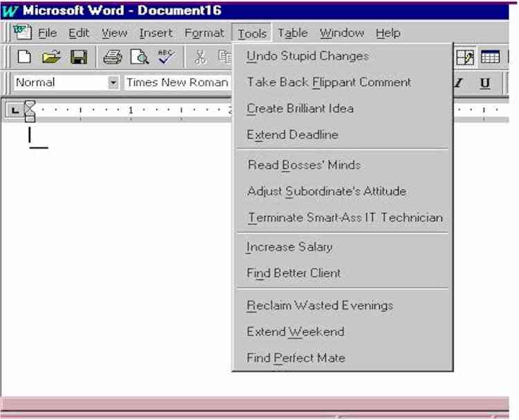The image size is (519, 420).
Task: Select Undo Stupid Changes
Action: pyautogui.click(x=343, y=56)
